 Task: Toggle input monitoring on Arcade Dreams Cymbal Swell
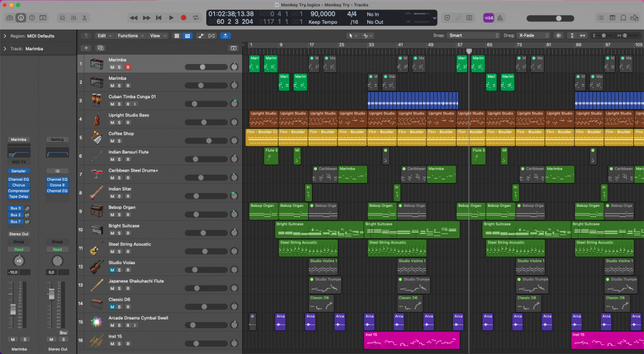[135, 325]
